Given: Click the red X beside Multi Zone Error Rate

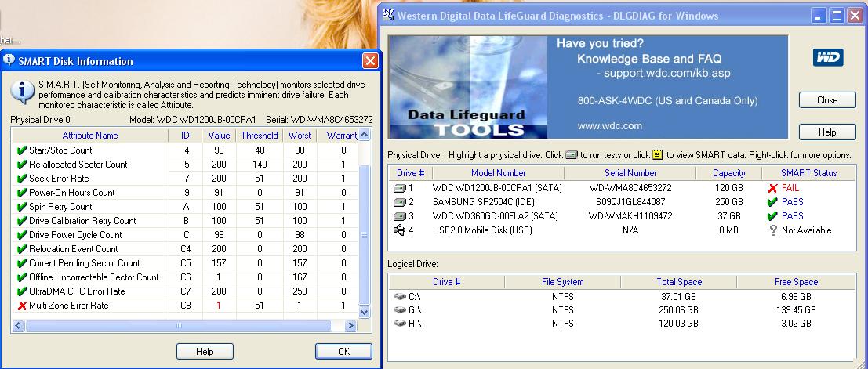Looking at the screenshot, I should pyautogui.click(x=22, y=306).
